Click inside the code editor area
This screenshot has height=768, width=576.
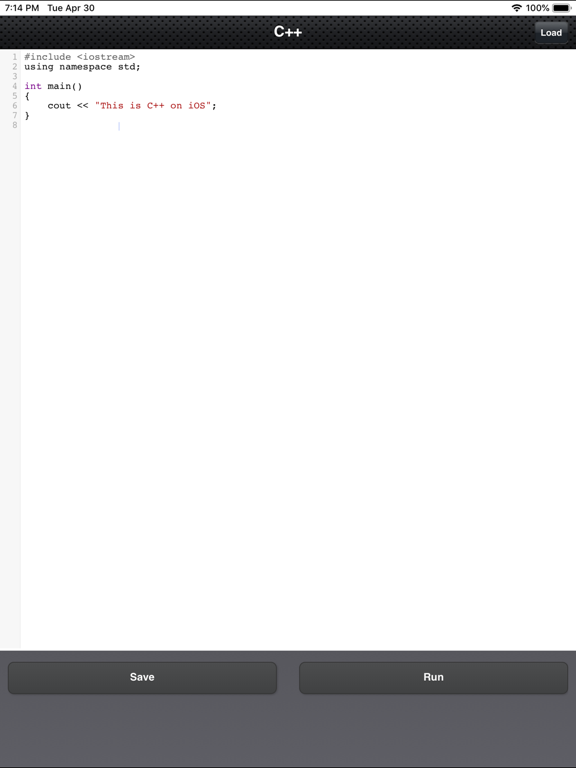tap(298, 349)
